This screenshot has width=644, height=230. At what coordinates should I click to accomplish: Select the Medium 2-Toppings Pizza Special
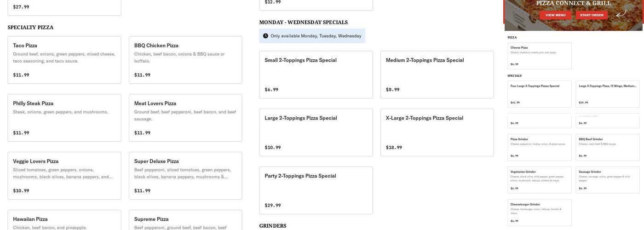[x=437, y=75]
